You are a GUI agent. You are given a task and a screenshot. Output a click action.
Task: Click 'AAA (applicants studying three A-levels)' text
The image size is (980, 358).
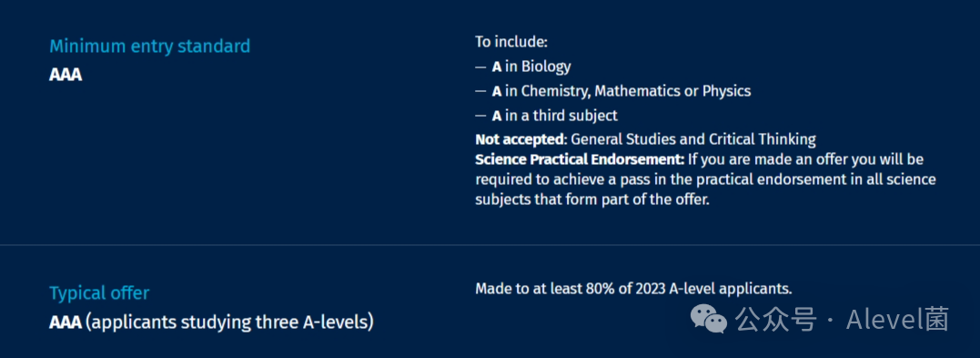tap(211, 323)
